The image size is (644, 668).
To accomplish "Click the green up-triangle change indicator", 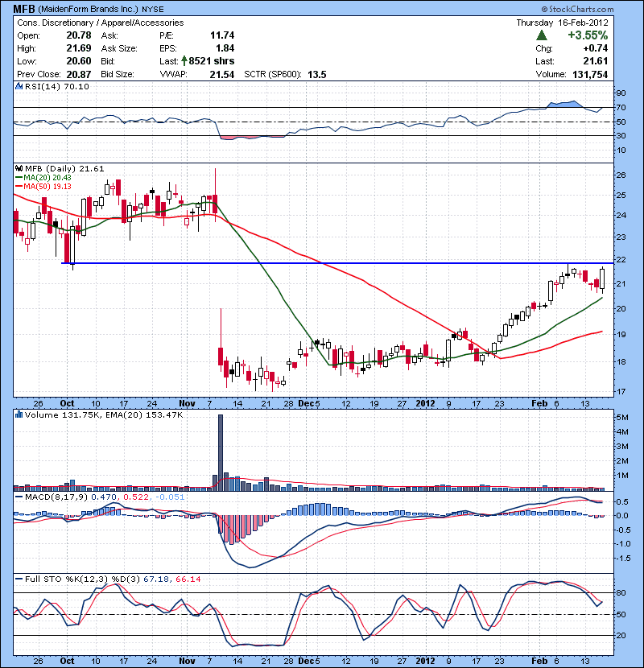I will [x=541, y=35].
